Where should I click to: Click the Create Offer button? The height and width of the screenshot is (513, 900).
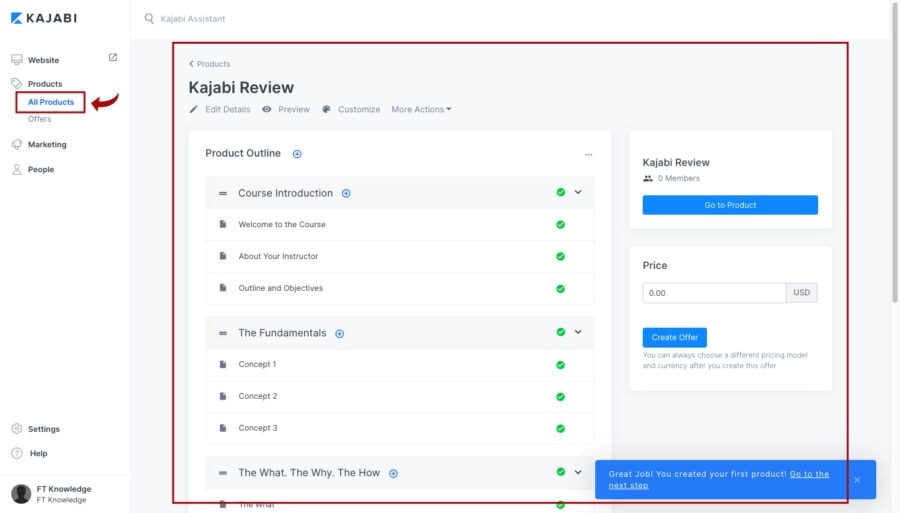[674, 337]
